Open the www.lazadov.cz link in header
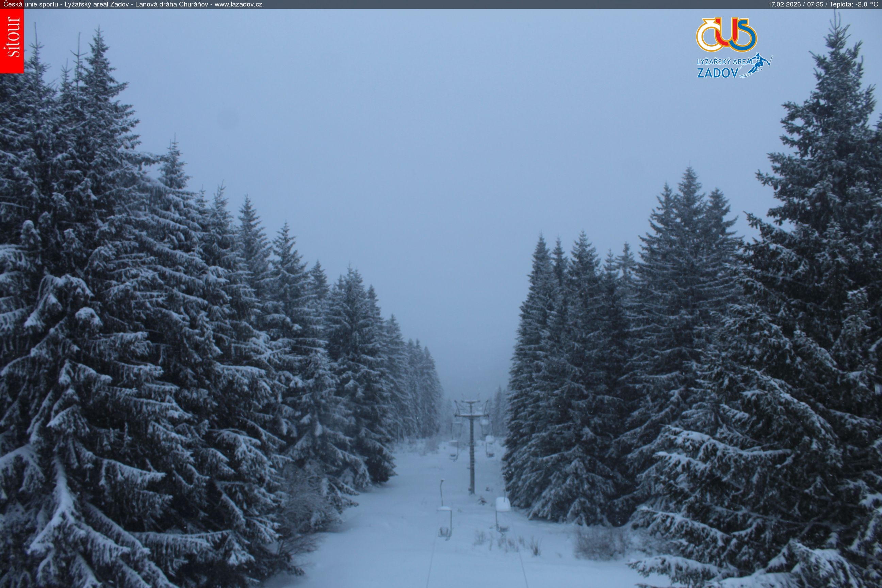This screenshot has height=588, width=882. [x=238, y=4]
